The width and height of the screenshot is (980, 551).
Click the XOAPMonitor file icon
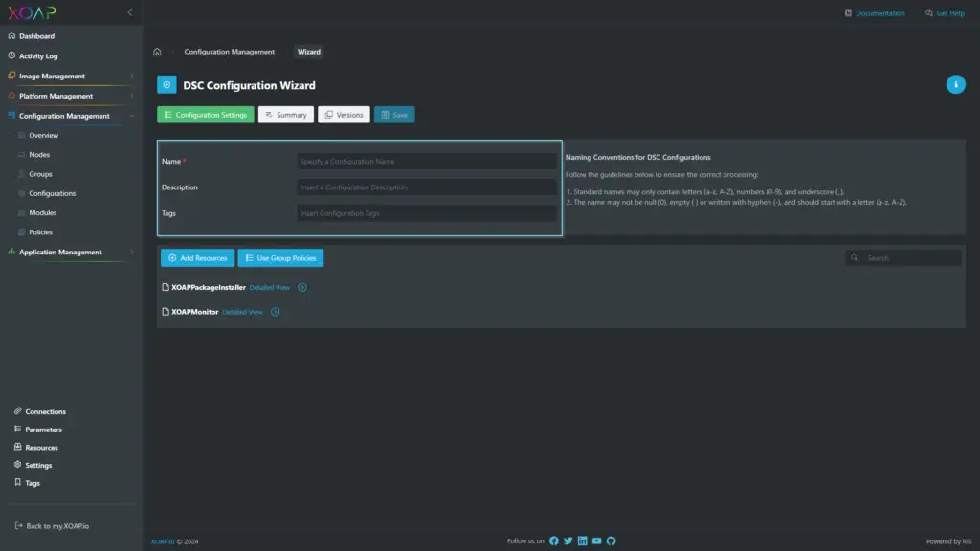[x=166, y=312]
